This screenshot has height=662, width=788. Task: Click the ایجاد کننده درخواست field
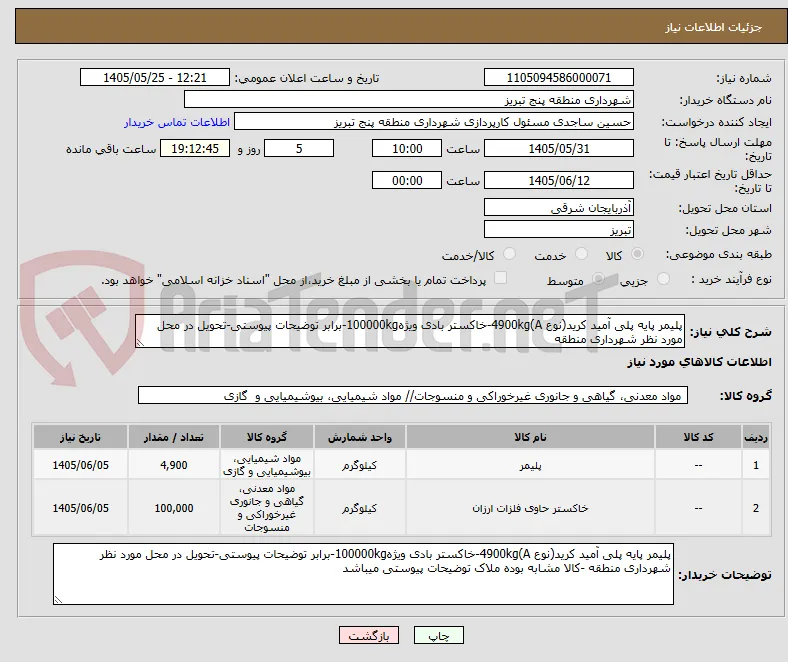(434, 122)
